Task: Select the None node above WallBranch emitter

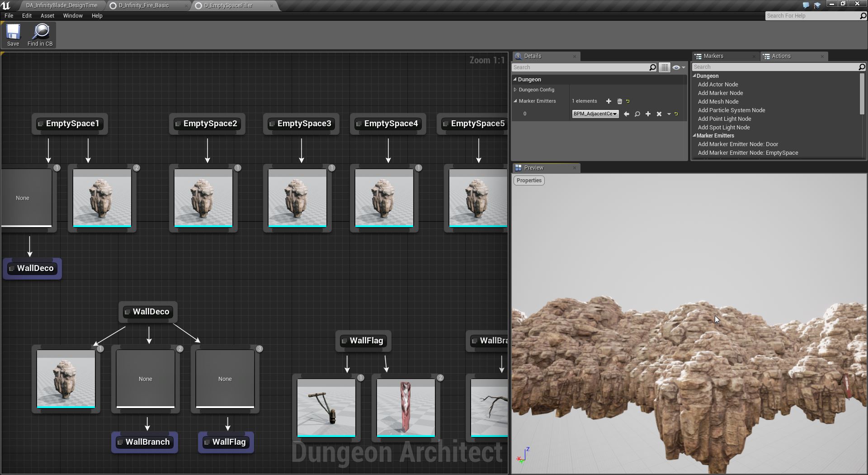Action: tap(146, 379)
